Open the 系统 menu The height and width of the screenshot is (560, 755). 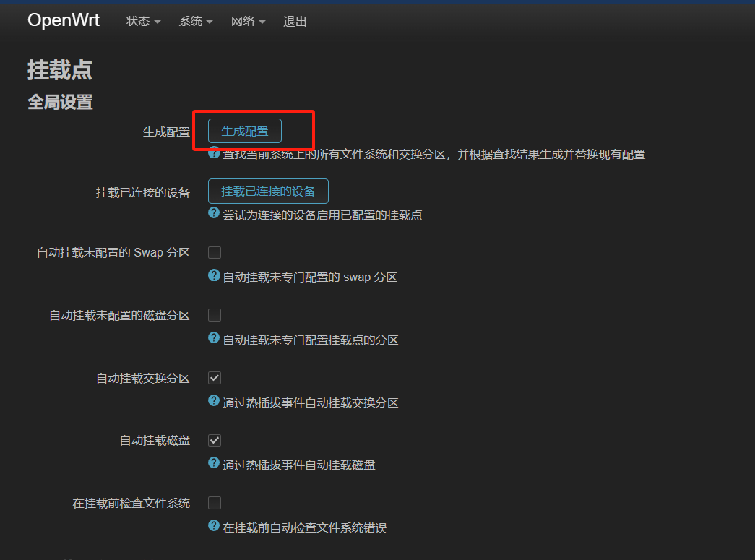point(196,21)
